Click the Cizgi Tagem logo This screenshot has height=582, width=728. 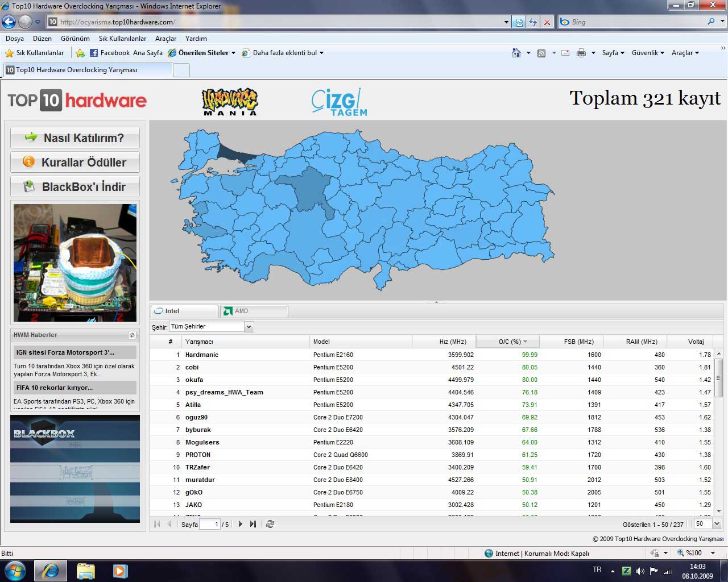[x=339, y=102]
